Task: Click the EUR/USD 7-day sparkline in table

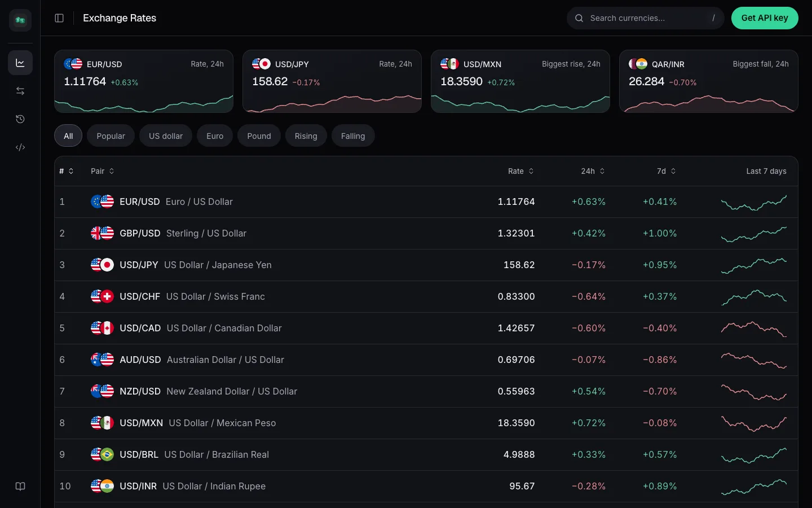Action: click(754, 202)
